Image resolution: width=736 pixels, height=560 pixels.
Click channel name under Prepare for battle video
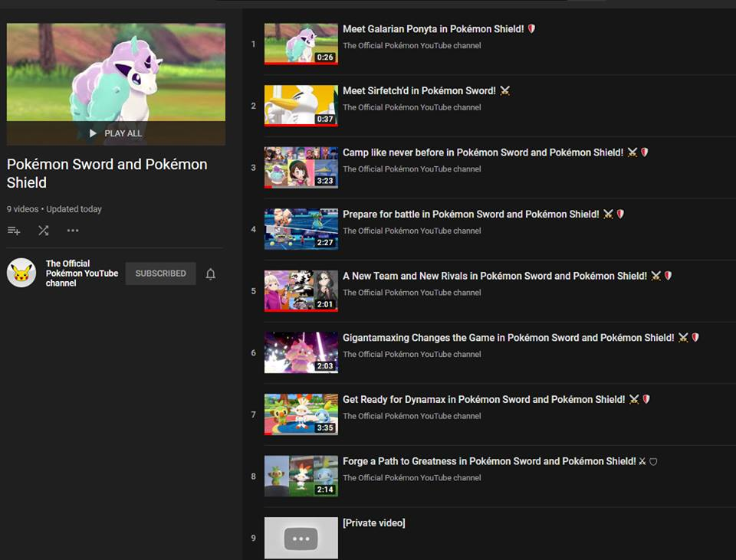tap(412, 231)
